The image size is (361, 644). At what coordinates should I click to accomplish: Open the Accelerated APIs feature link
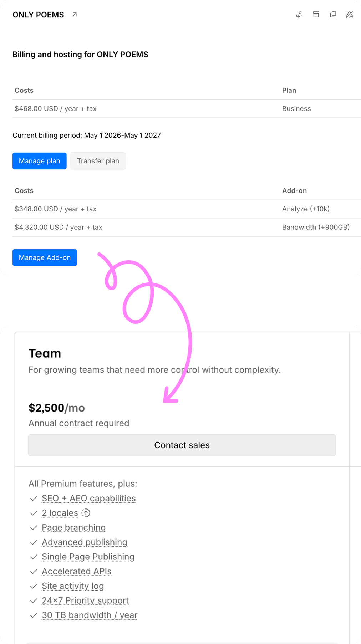pyautogui.click(x=77, y=572)
